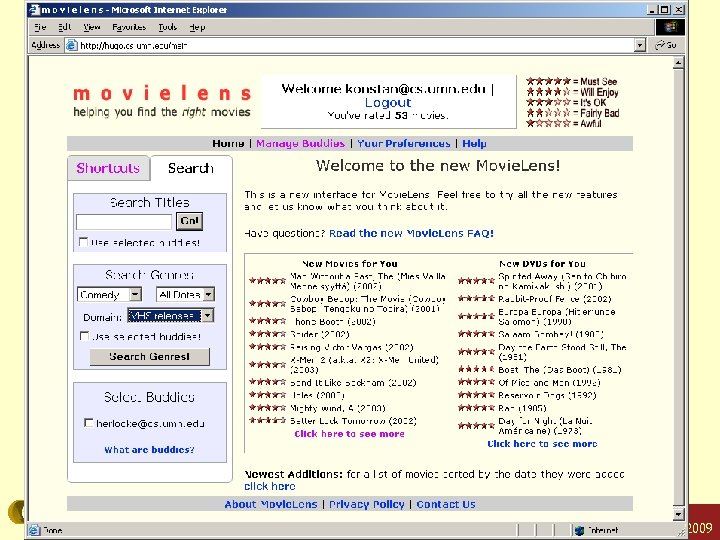Click star rating beside Phone Booth (2002)

(267, 321)
